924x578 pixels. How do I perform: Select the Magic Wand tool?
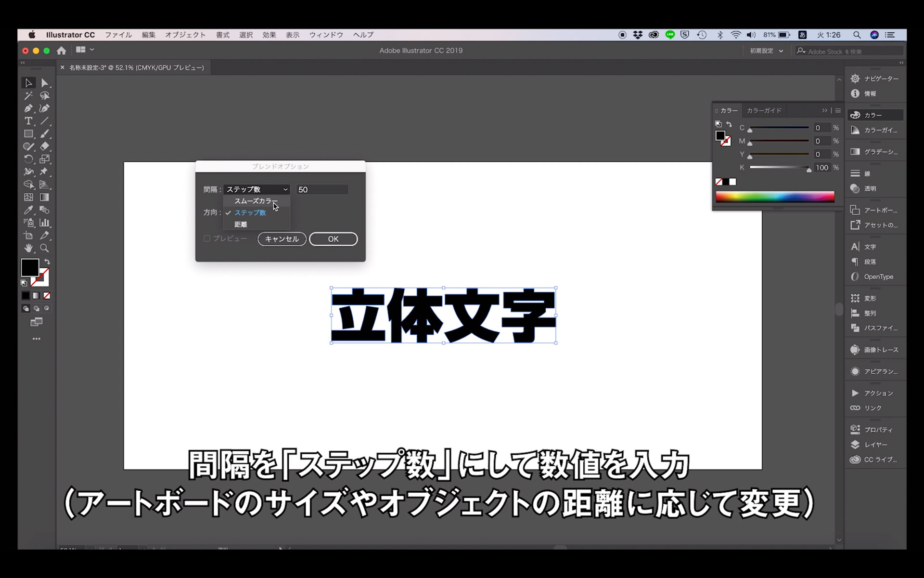28,96
